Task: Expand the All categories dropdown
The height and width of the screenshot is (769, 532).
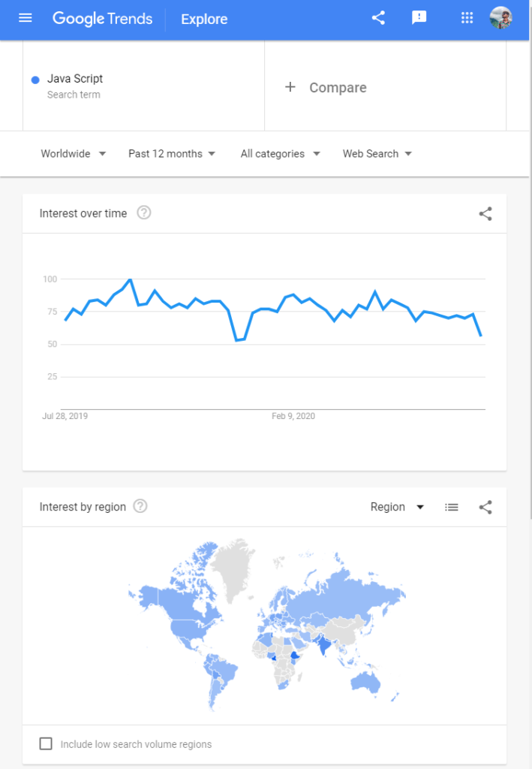Action: pos(280,154)
